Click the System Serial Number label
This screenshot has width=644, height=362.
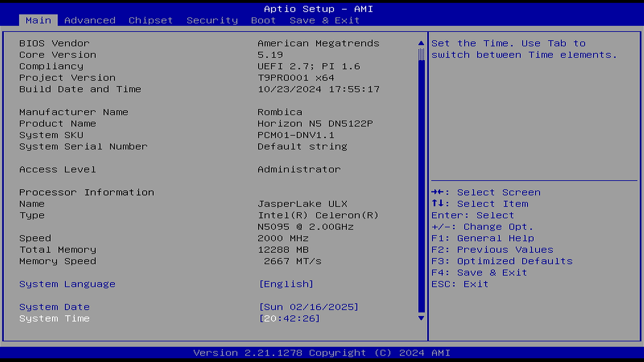click(x=83, y=146)
